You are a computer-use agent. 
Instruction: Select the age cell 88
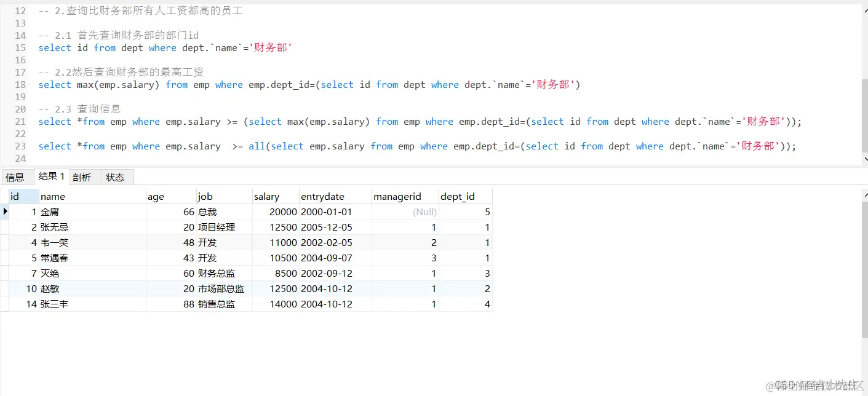(x=171, y=304)
